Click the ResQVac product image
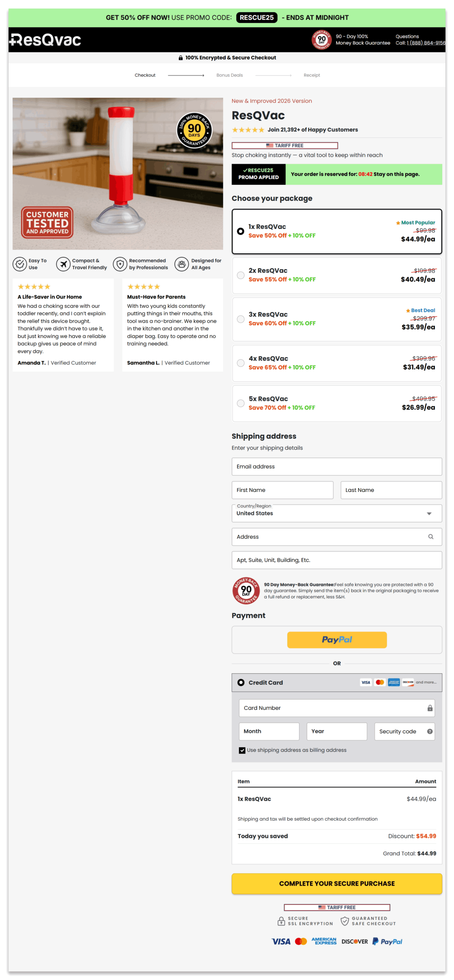454x980 pixels. pos(118,174)
